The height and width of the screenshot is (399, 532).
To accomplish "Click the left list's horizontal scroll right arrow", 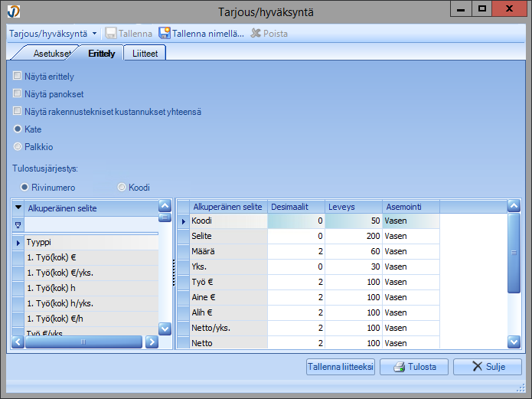I will (x=152, y=342).
